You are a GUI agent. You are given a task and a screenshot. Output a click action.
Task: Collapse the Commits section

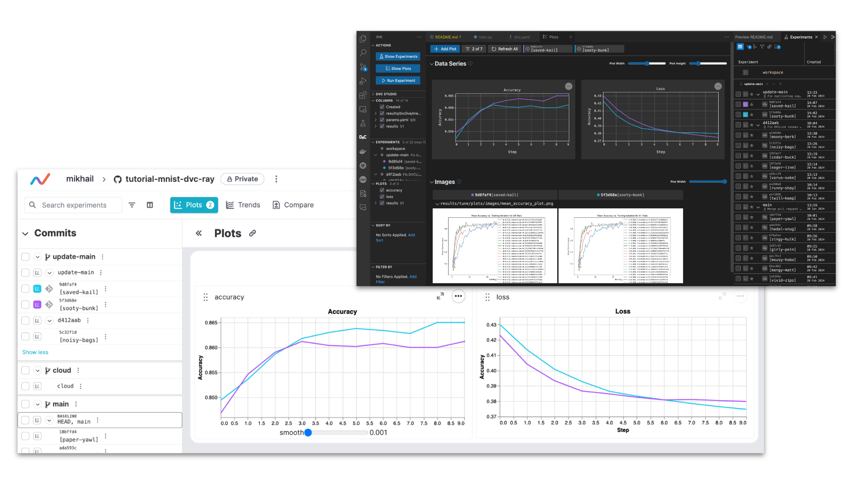pos(25,234)
